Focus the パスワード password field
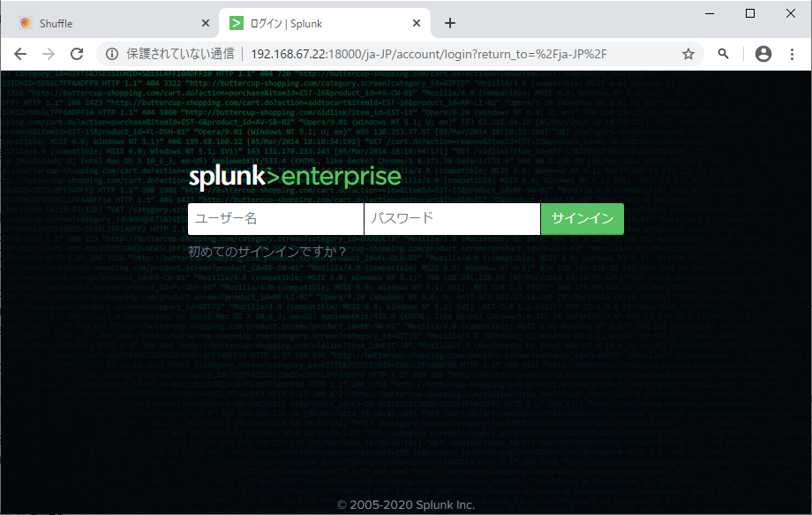 (x=452, y=219)
